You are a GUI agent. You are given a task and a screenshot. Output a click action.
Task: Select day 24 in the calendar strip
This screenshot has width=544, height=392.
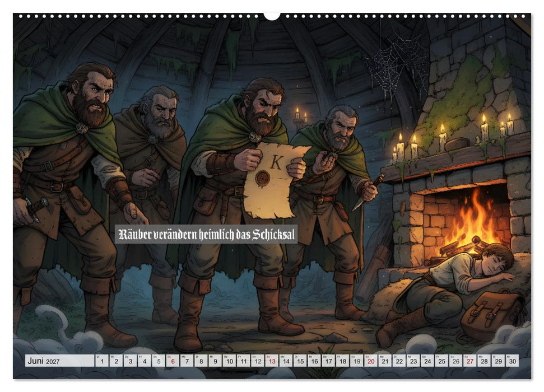click(428, 361)
